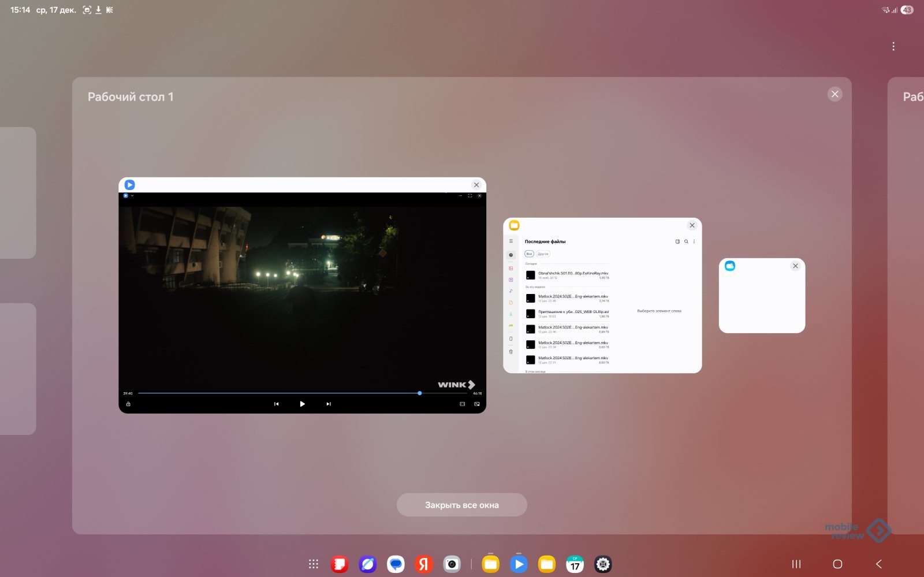Select the "Последние файлы" file manager window thumbnail

coord(602,300)
